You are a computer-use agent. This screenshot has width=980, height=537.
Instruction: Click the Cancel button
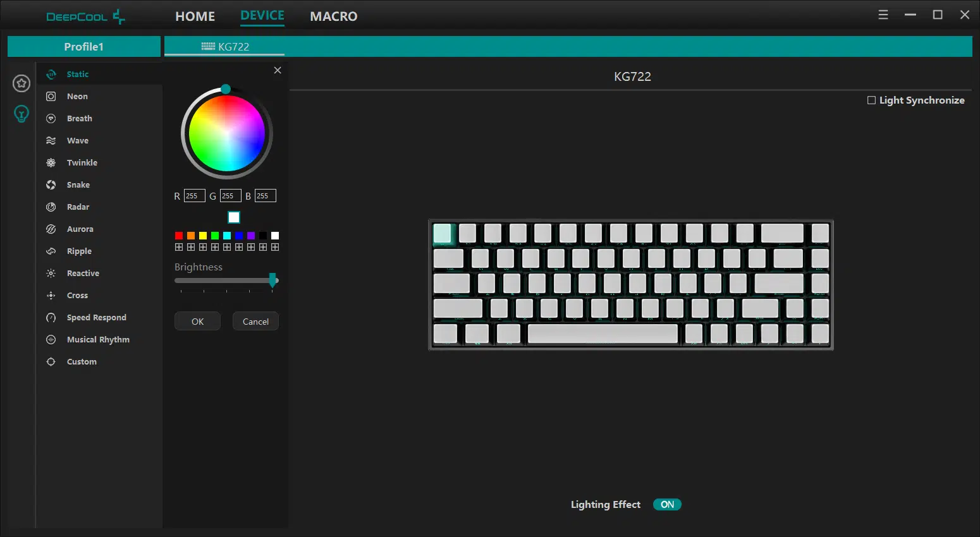[x=255, y=321]
